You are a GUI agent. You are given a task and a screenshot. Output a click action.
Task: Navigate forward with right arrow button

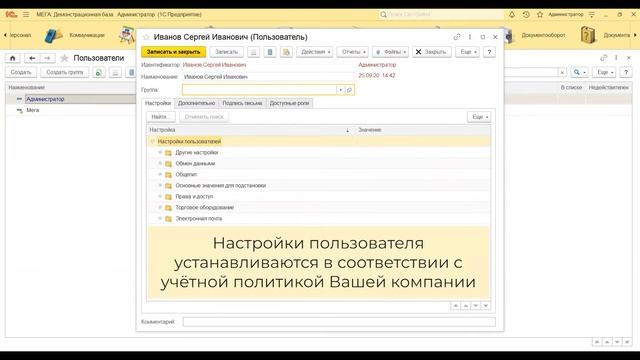coord(47,58)
